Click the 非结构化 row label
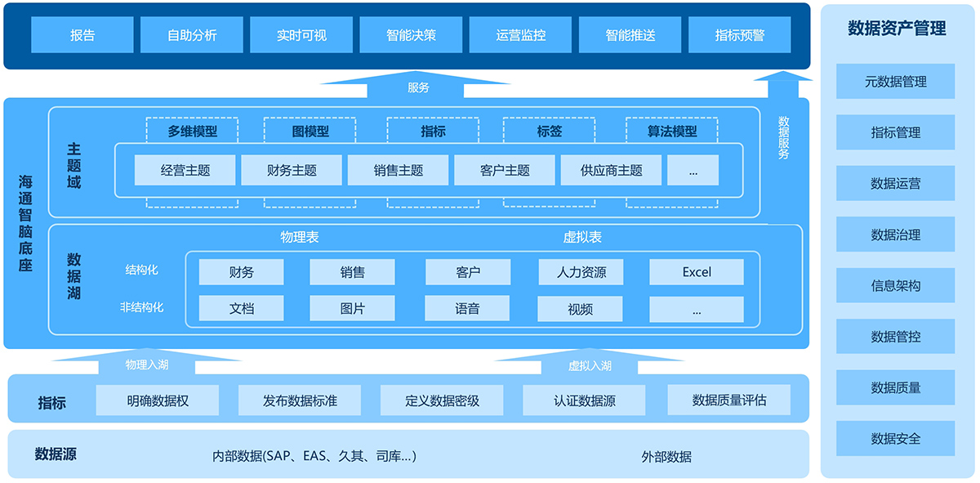Image resolution: width=980 pixels, height=483 pixels. (141, 307)
